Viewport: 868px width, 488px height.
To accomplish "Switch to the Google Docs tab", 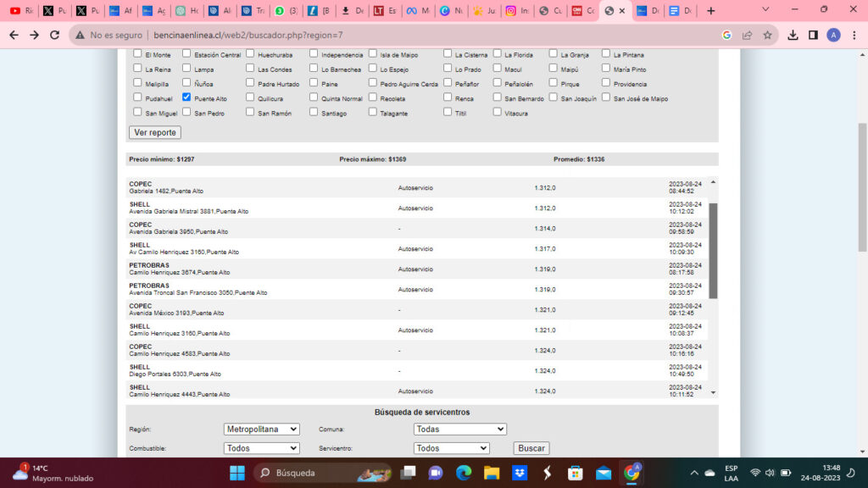I will (x=680, y=10).
